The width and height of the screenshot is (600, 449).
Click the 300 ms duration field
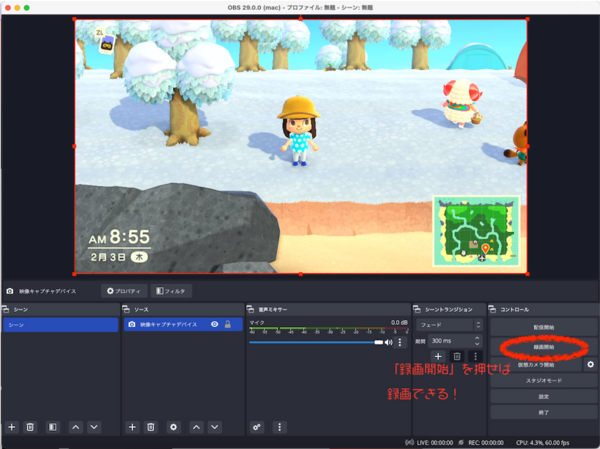450,341
